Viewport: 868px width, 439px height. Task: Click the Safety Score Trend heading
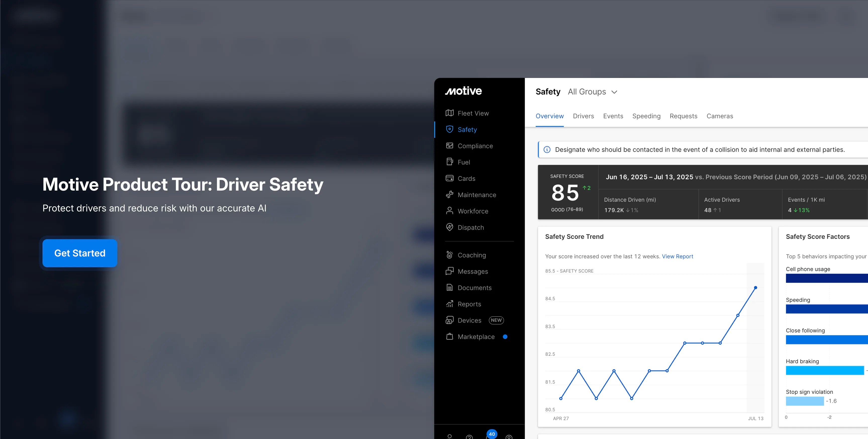[574, 237]
